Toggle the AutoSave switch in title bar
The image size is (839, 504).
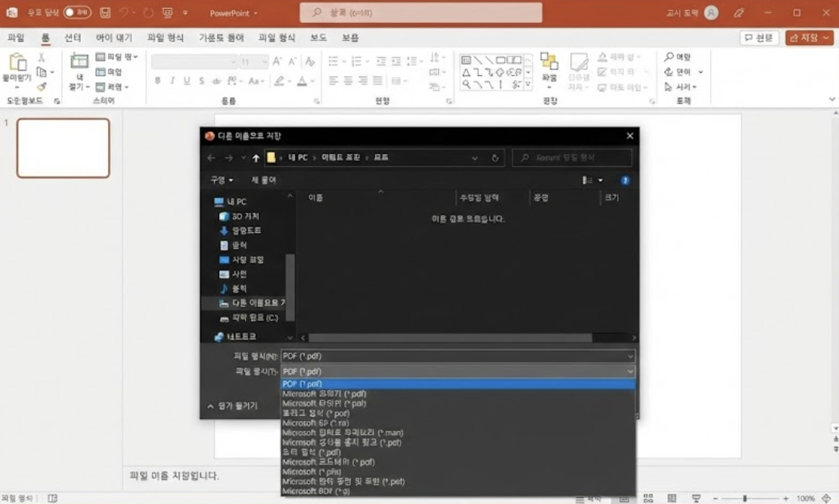pos(77,12)
